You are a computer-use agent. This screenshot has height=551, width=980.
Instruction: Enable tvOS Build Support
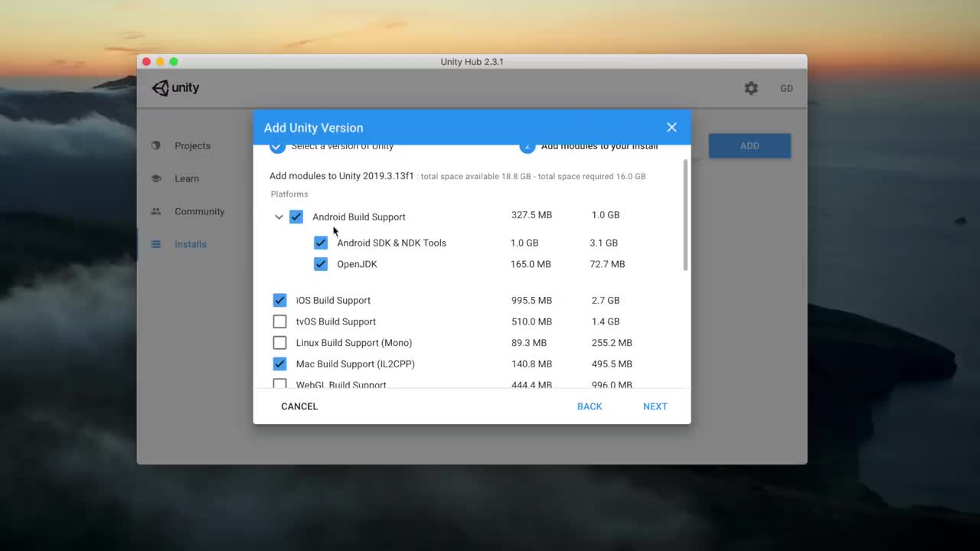click(280, 321)
